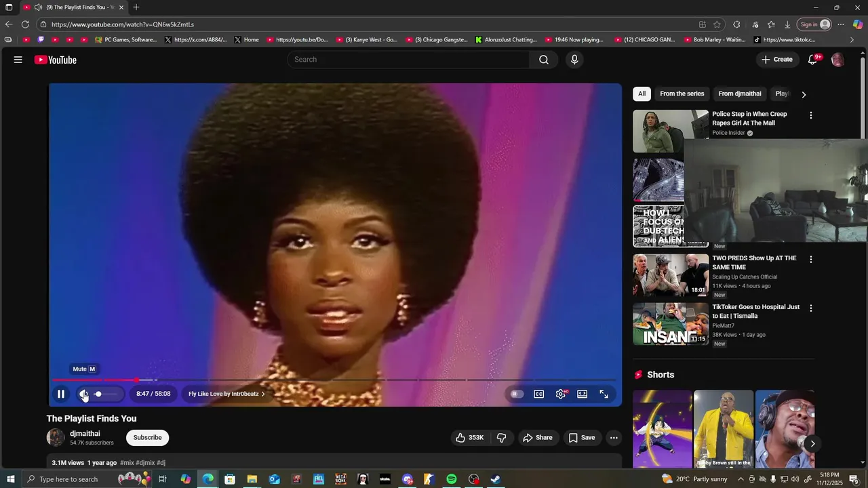Click the search magnifier button
This screenshot has height=488, width=868.
tap(544, 60)
